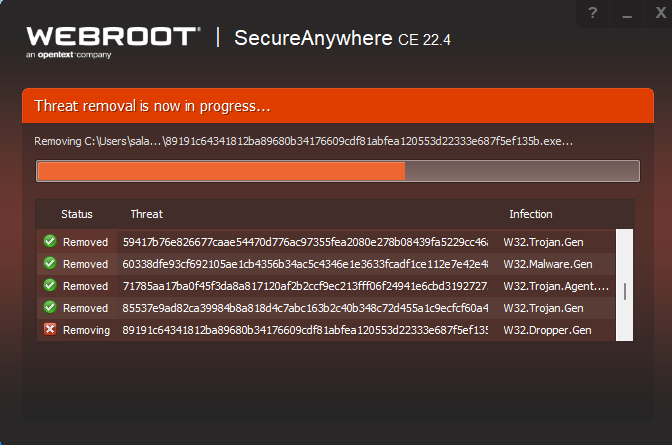Select the W32.Dropper.Gen infection entry

[547, 330]
